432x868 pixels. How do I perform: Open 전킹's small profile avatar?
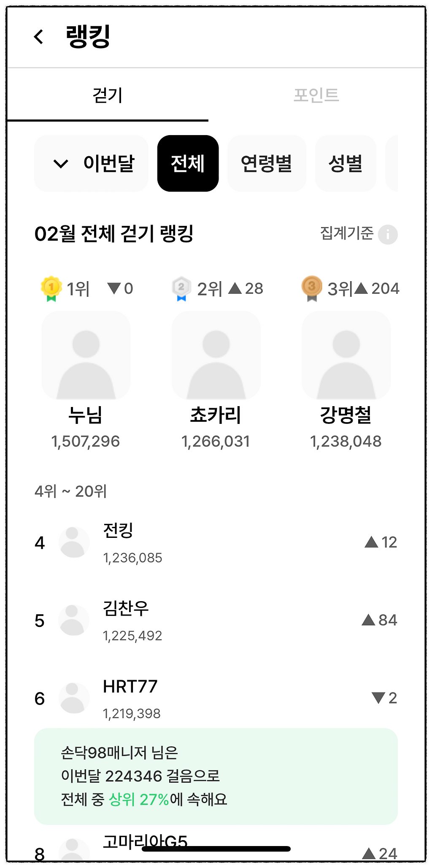74,542
